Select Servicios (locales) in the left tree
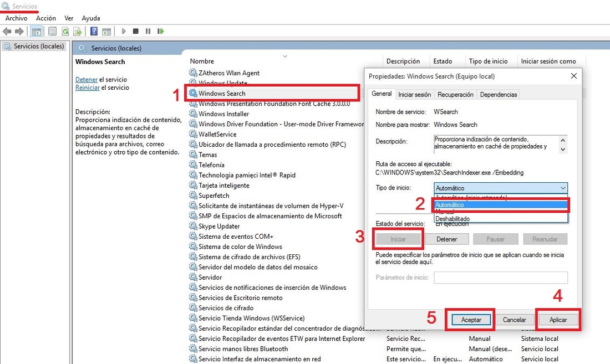This screenshot has height=364, width=610. (x=38, y=46)
